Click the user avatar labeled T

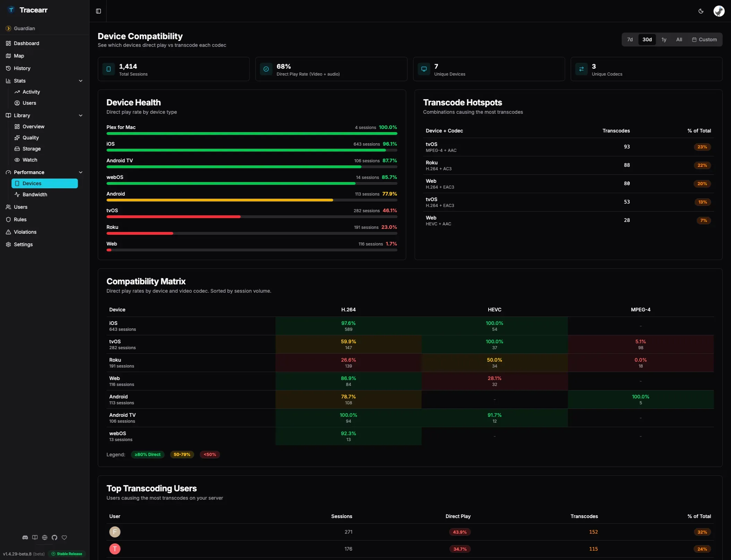pos(115,549)
